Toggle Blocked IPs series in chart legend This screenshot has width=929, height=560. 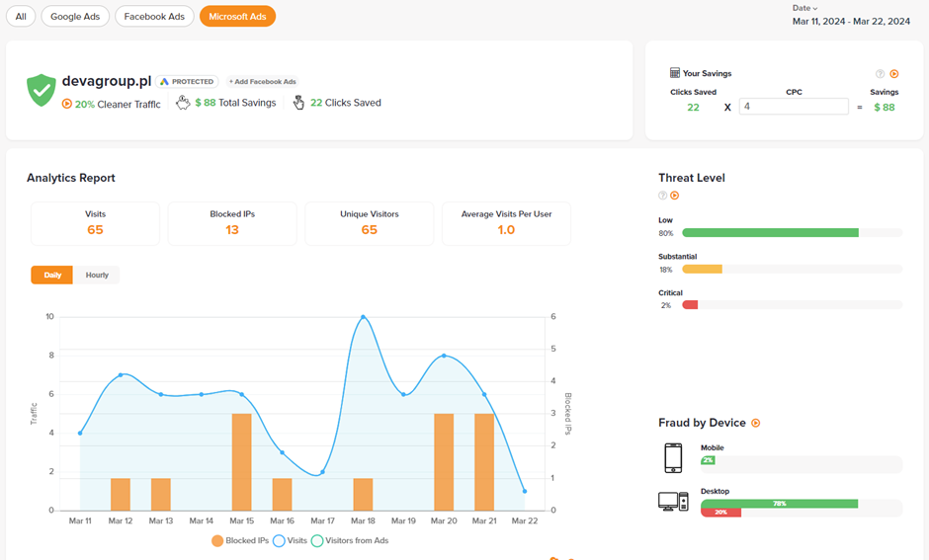tap(240, 540)
